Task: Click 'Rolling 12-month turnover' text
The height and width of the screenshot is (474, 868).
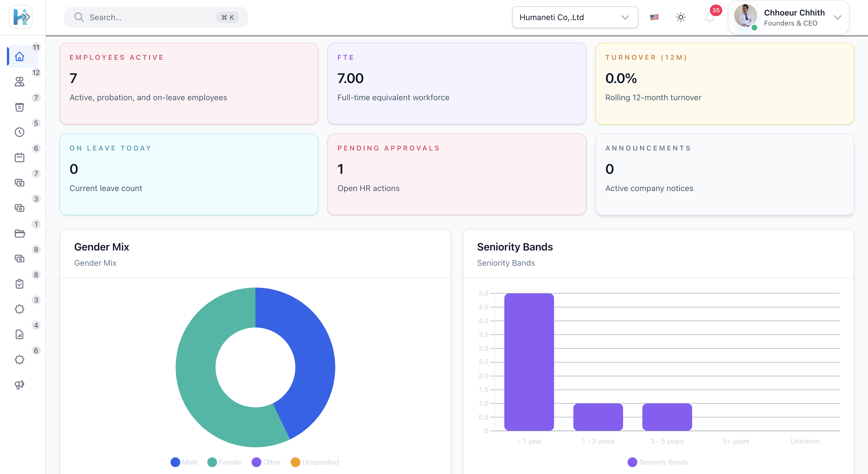Action: click(x=653, y=97)
